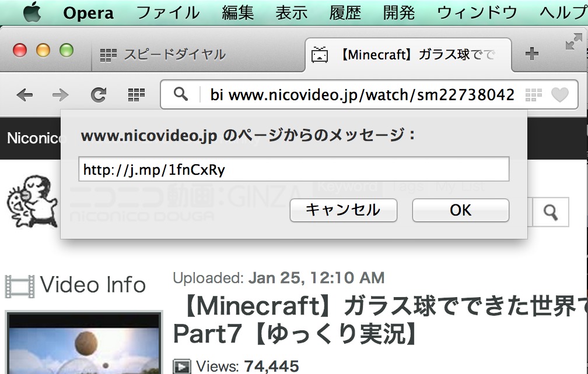
Task: Click the site search magnifier button
Action: tap(551, 212)
